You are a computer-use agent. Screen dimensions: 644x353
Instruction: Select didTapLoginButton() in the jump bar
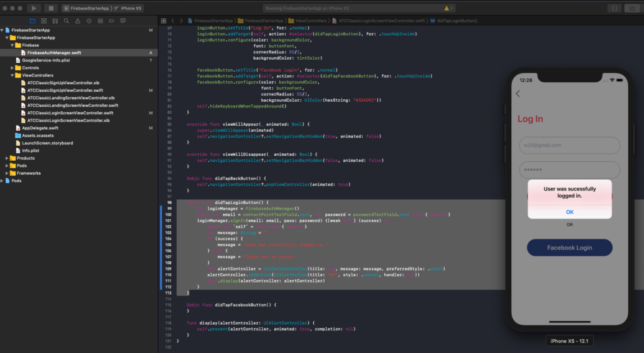tap(456, 21)
